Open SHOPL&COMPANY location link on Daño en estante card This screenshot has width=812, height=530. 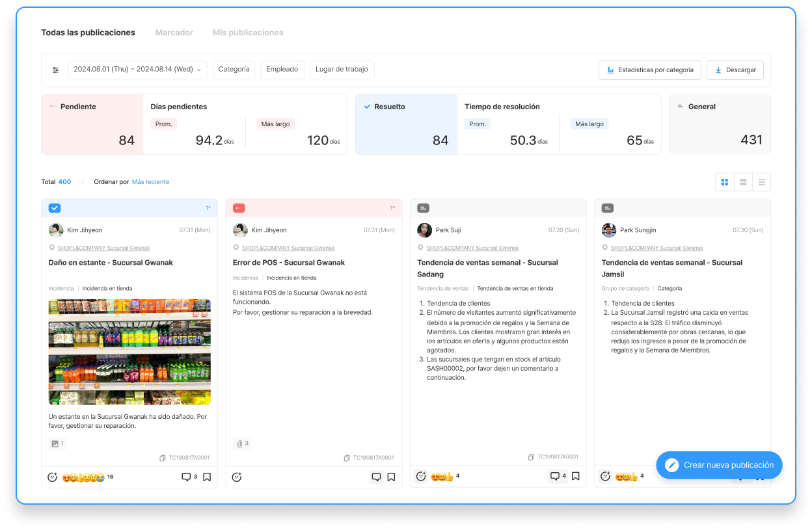point(104,248)
